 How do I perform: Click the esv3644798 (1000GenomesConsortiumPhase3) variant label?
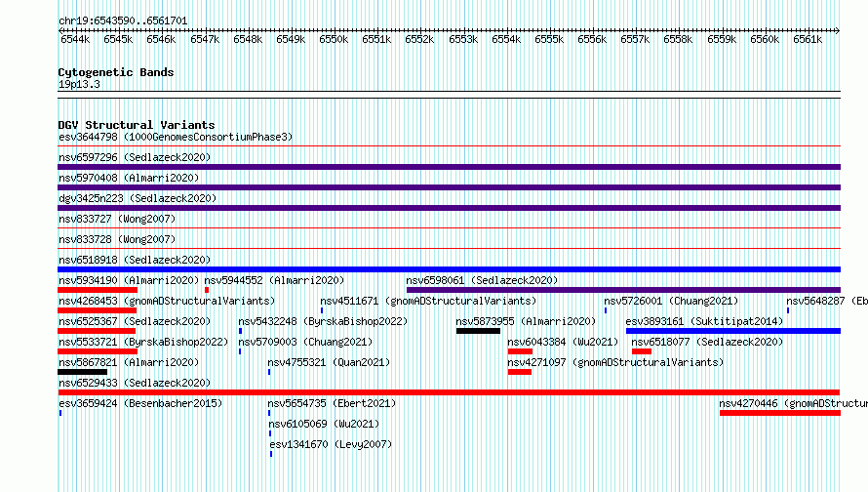[x=176, y=137]
